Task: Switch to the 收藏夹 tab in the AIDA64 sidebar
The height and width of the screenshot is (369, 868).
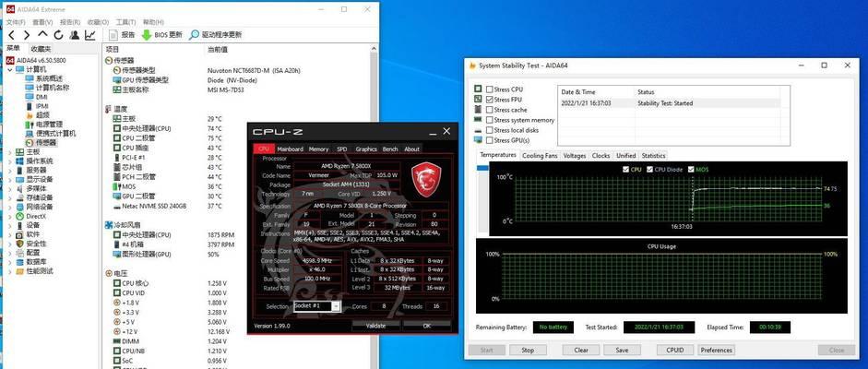Action: 41,49
